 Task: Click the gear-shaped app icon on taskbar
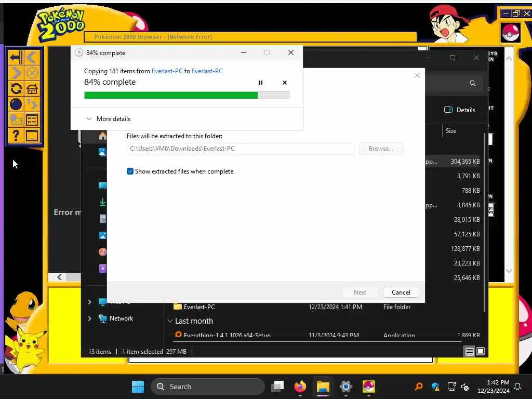point(345,387)
